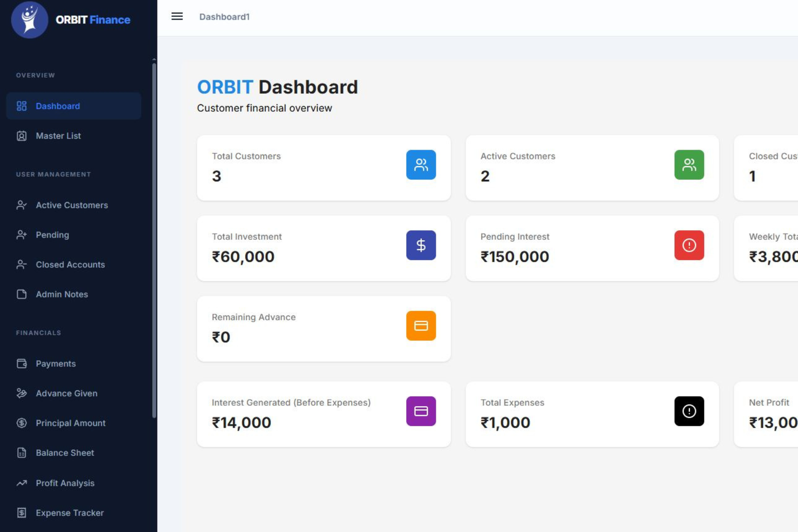Open Admin Notes in sidebar
The height and width of the screenshot is (532, 798).
[74, 294]
